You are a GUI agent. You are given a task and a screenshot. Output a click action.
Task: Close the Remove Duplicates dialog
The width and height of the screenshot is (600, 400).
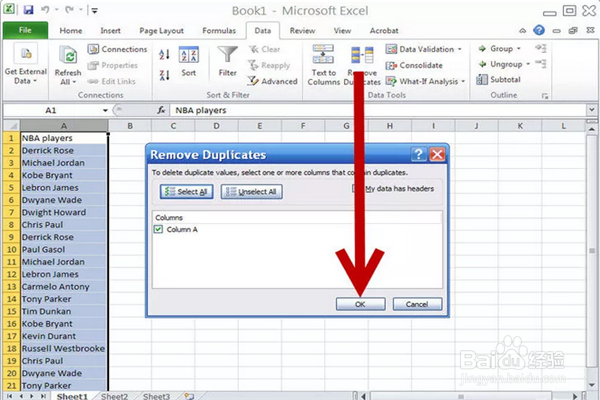point(437,154)
